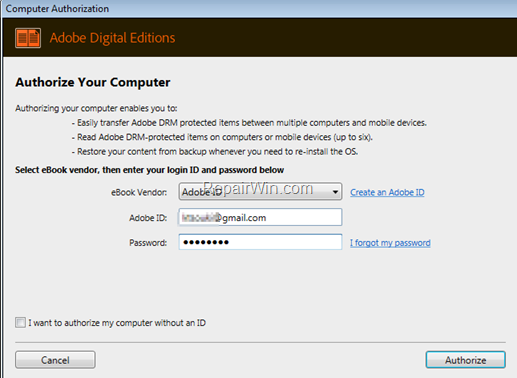Open the Create an Adobe ID link
The width and height of the screenshot is (517, 378).
point(387,192)
